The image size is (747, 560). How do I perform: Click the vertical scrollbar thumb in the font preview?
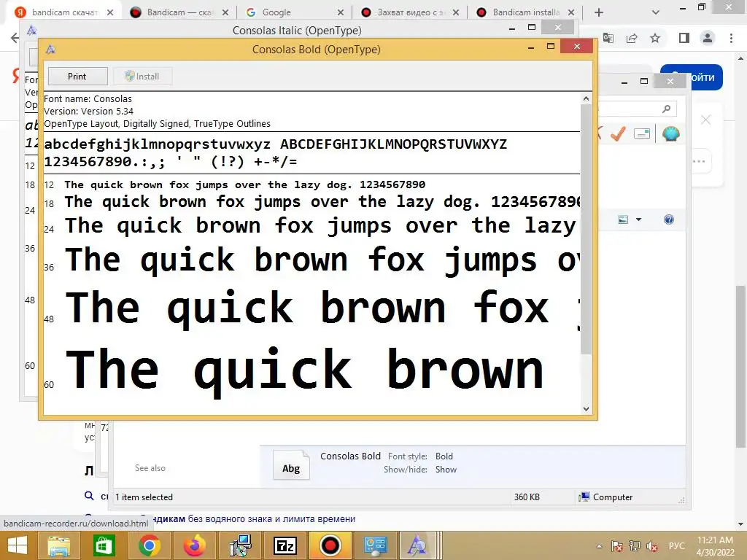pyautogui.click(x=586, y=228)
